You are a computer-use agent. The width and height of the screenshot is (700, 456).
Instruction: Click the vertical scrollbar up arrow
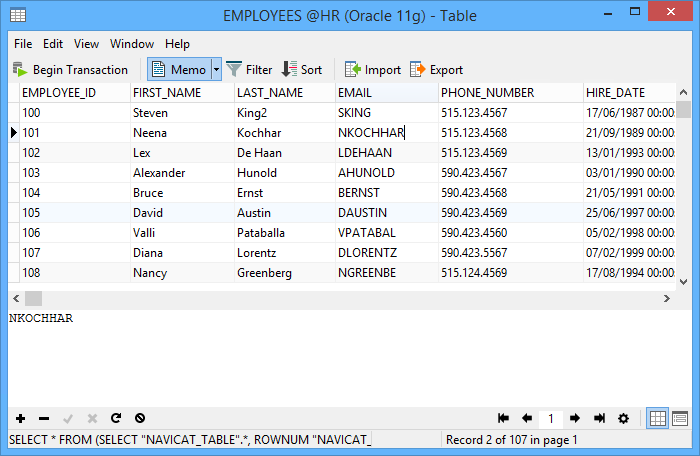coord(683,92)
